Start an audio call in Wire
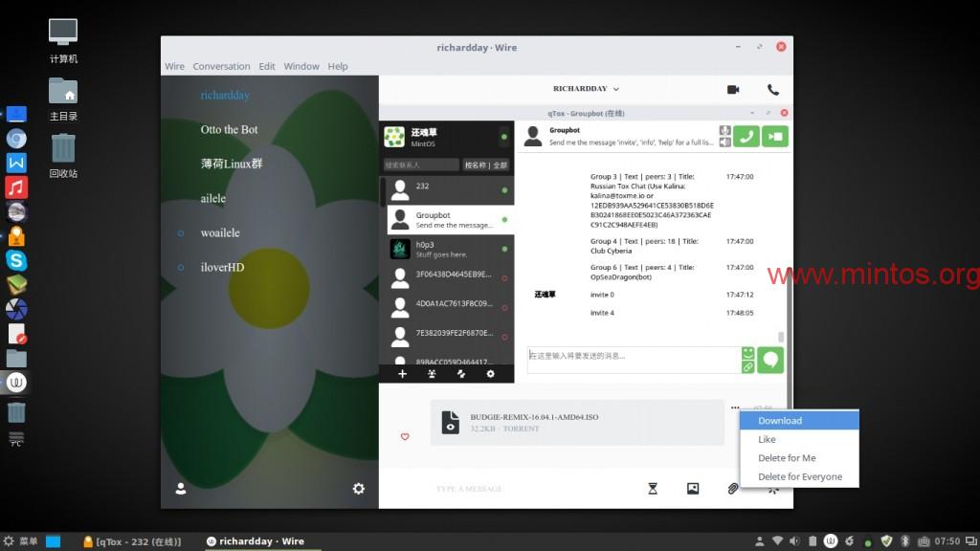 [x=773, y=89]
